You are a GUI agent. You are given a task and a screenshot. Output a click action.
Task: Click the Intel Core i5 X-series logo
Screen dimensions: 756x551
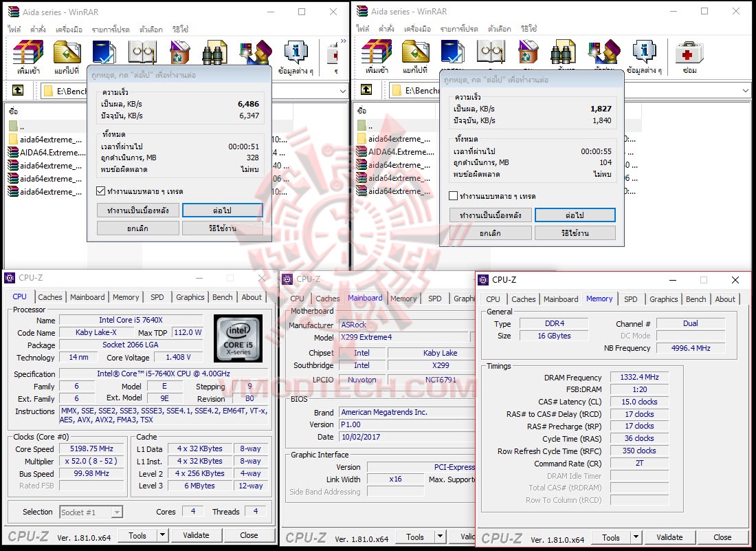click(238, 338)
